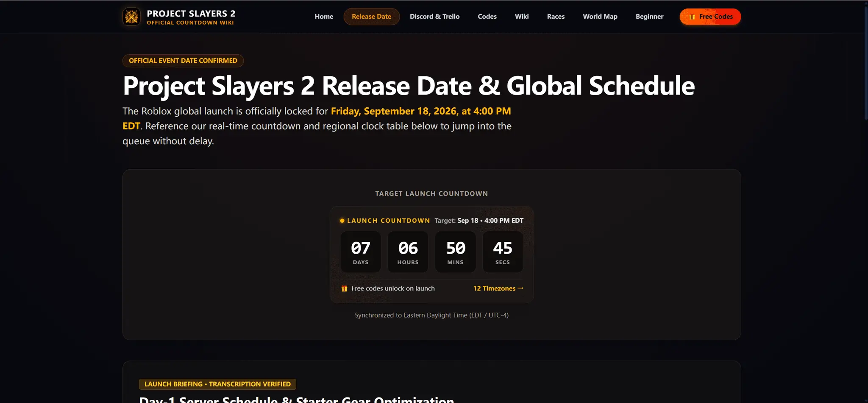Click 'Synchronized to Eastern Daylight Time' note
868x403 pixels.
431,315
